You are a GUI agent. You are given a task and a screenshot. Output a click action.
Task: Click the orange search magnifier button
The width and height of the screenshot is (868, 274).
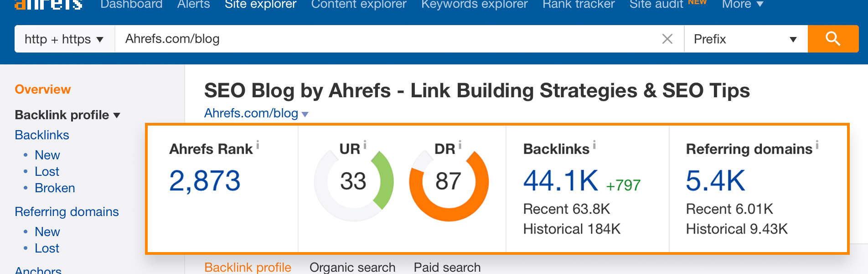click(x=833, y=39)
